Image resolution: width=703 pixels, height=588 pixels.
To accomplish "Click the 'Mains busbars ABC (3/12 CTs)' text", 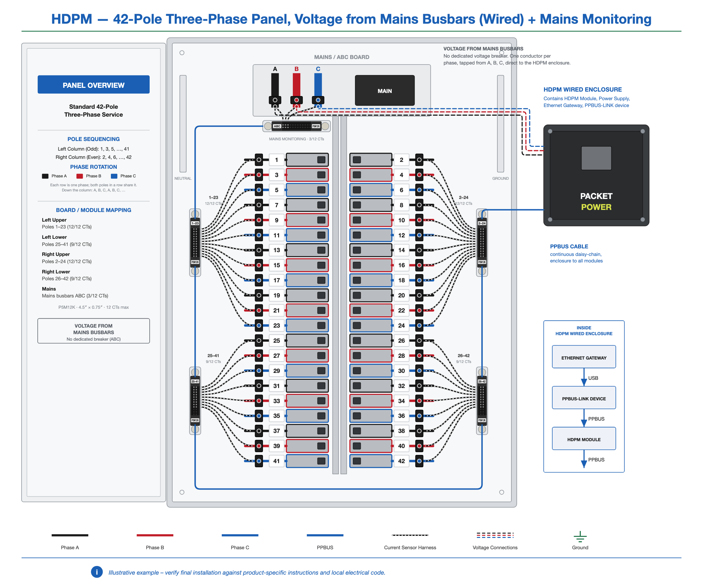I will point(75,296).
